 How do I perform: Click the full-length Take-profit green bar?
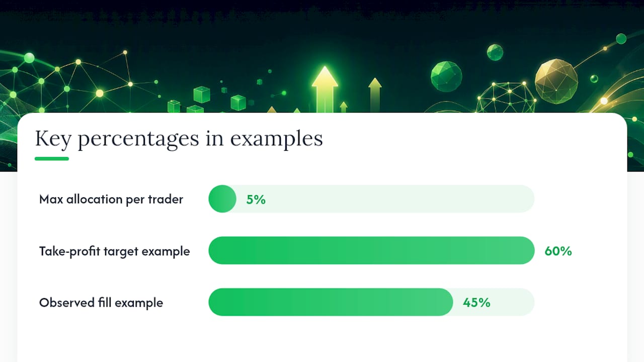(371, 250)
